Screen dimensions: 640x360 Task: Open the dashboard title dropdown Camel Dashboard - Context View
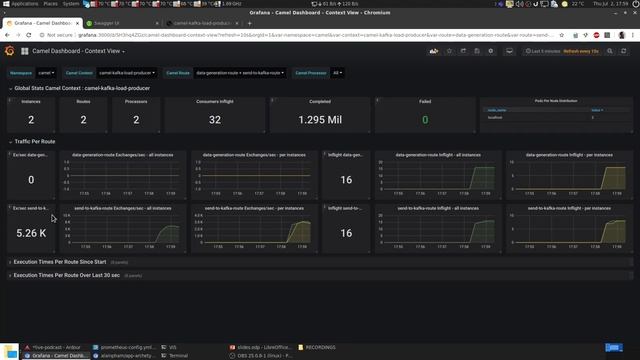(78, 51)
